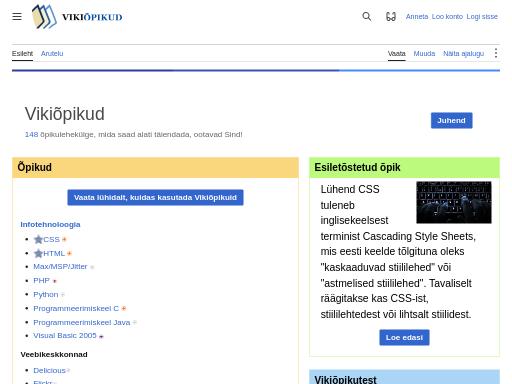Open the hamburger main menu
Screen dimensions: 512x384
coord(17,16)
